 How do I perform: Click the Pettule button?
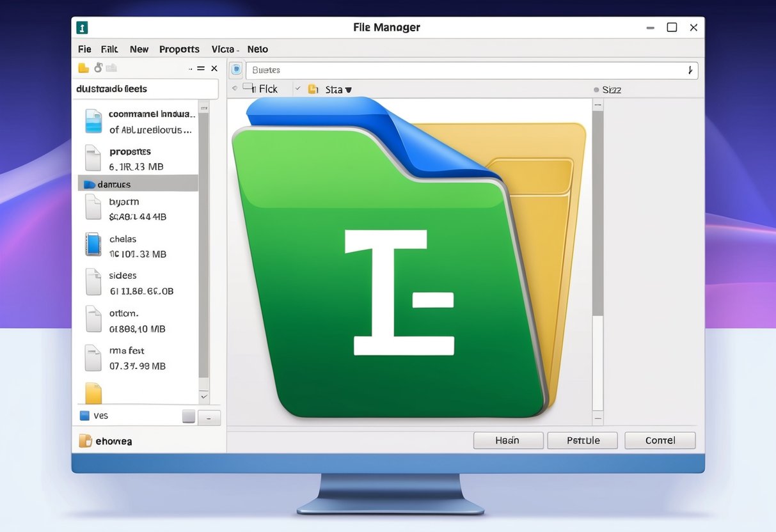(x=582, y=440)
